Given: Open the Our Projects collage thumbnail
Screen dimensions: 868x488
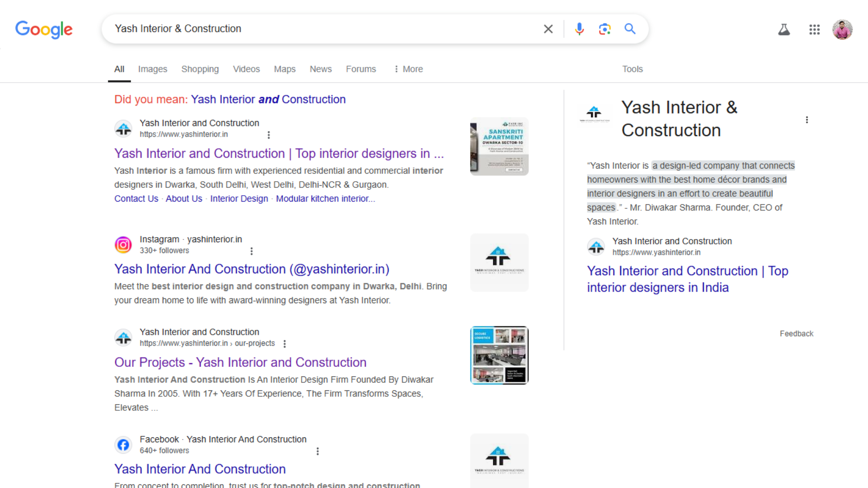Looking at the screenshot, I should (x=499, y=355).
